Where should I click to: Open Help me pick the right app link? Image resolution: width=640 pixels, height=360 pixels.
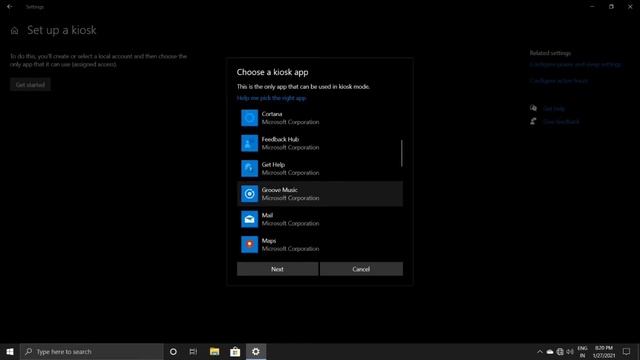(x=271, y=98)
